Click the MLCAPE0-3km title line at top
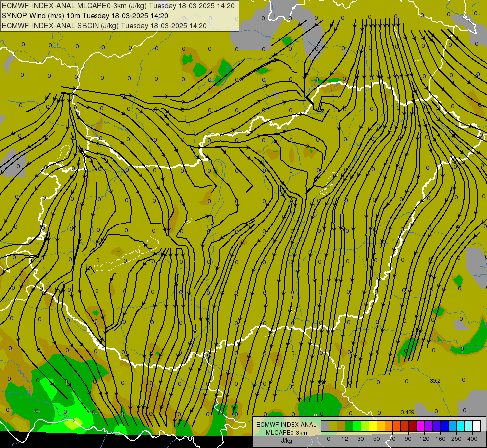Viewport: 487px width, 448px height. (x=118, y=6)
